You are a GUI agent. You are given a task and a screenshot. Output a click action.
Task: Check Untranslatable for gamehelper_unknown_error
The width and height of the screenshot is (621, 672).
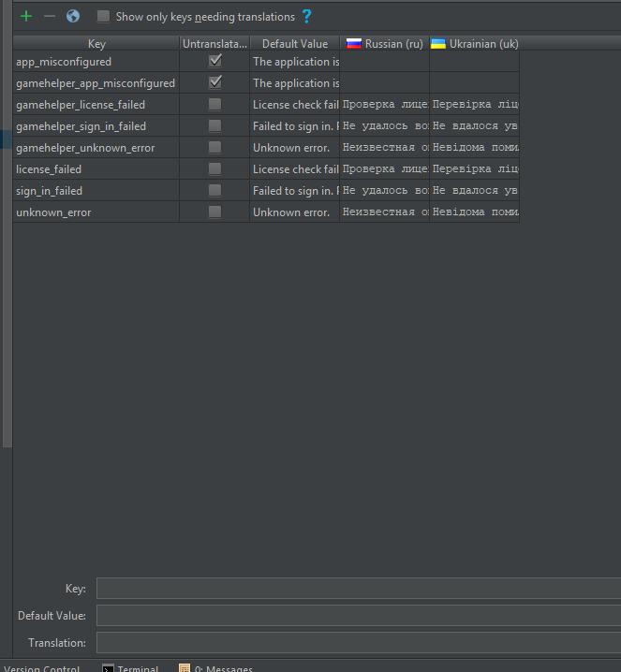pyautogui.click(x=214, y=147)
